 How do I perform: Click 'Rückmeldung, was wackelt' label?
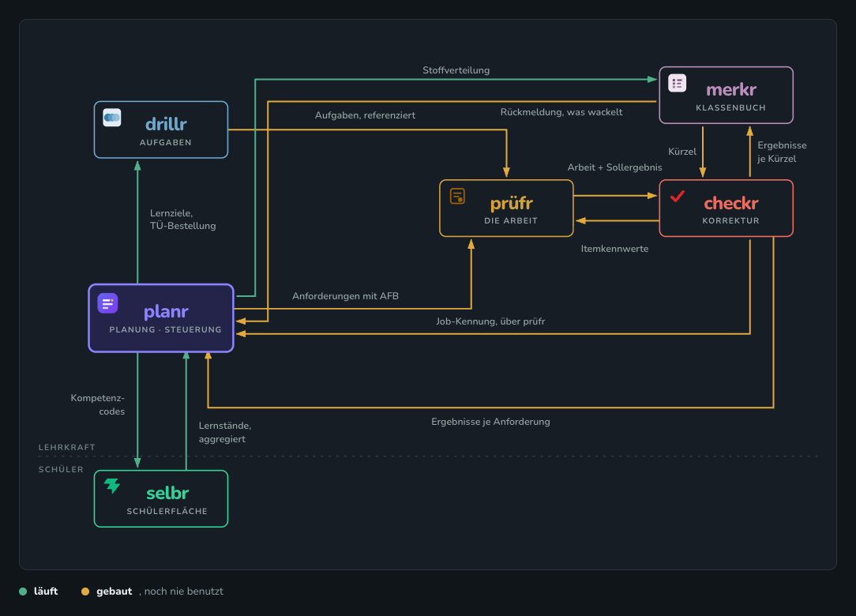coord(561,112)
